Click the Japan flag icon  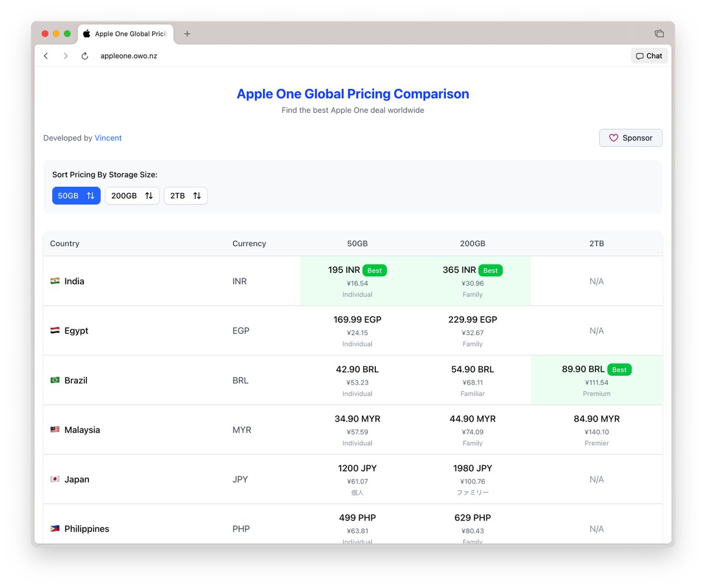pyautogui.click(x=55, y=479)
